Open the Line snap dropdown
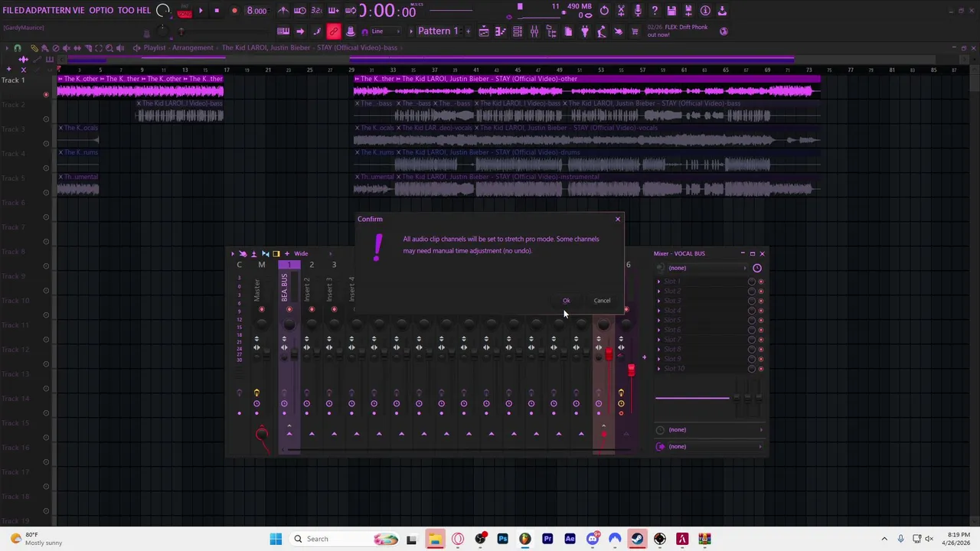The image size is (980, 551). click(387, 31)
